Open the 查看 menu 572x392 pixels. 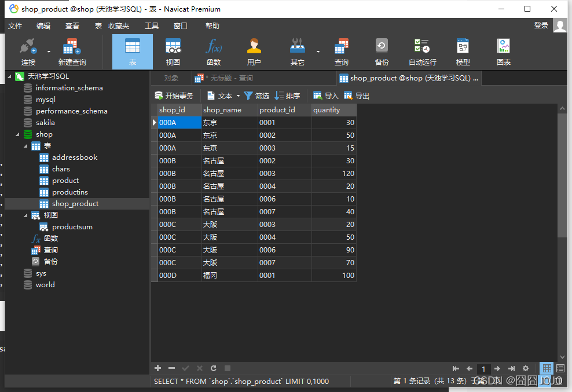pos(72,26)
